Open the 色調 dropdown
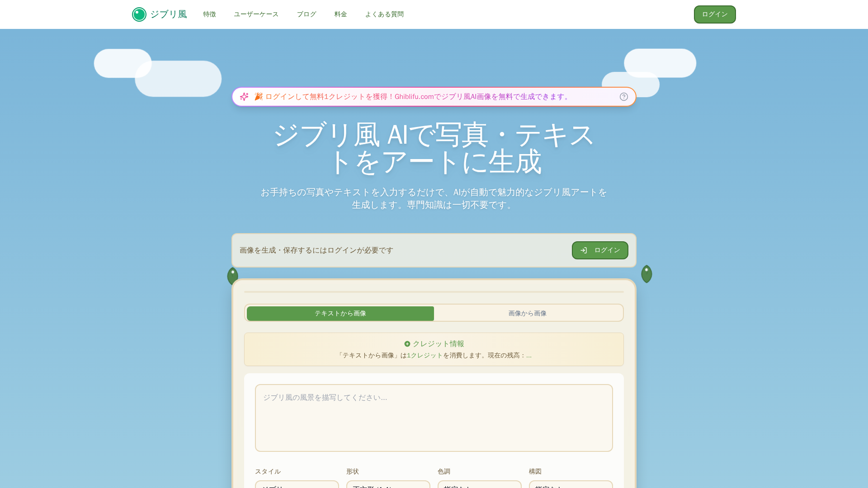 [x=479, y=484]
